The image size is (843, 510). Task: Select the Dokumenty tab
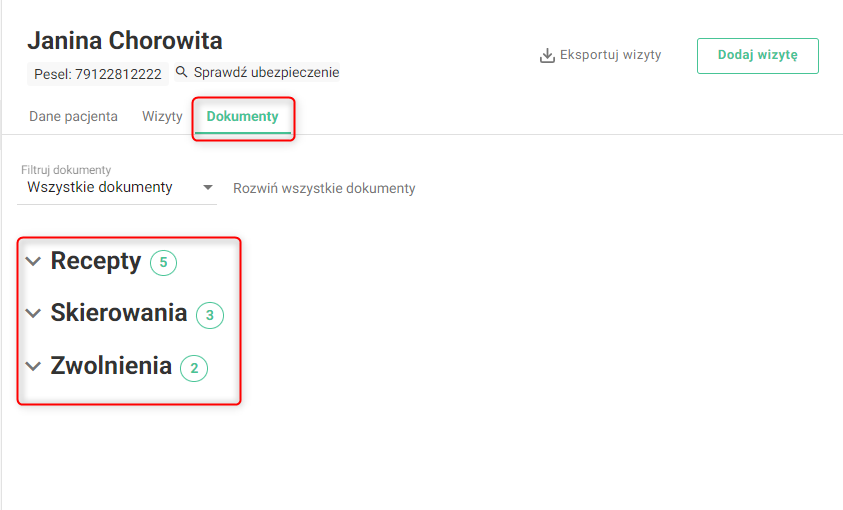(242, 117)
